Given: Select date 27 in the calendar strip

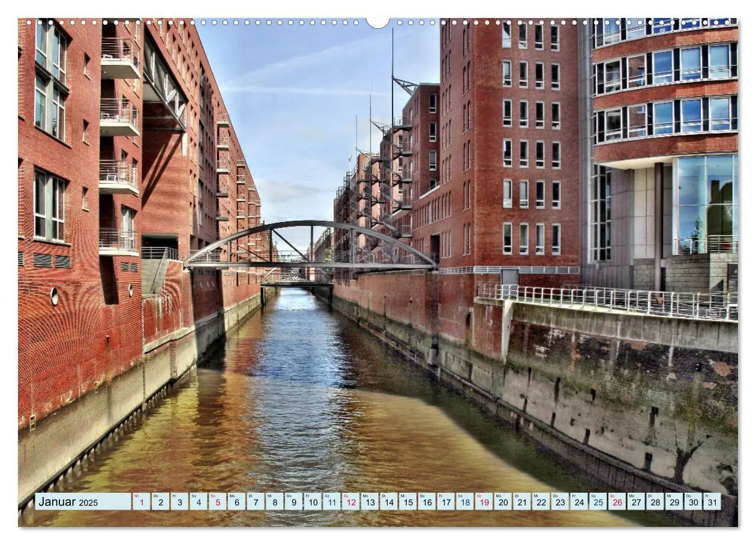Looking at the screenshot, I should click(637, 502).
